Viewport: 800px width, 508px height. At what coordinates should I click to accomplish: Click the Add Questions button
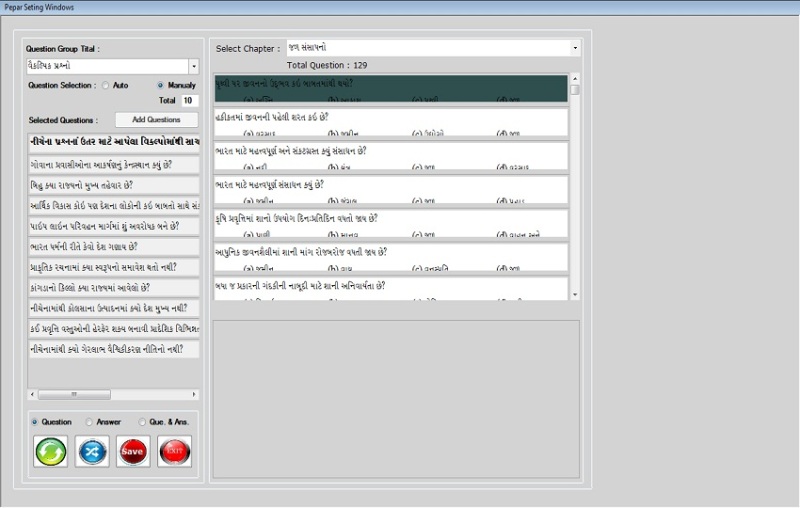(x=155, y=120)
